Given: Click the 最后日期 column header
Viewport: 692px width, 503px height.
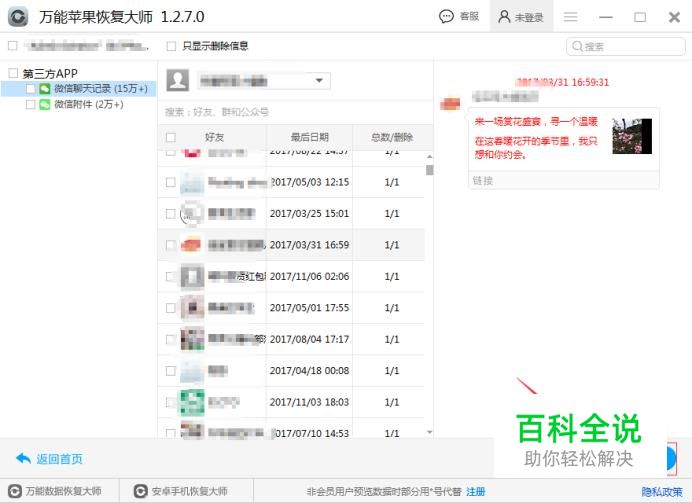Looking at the screenshot, I should (x=309, y=137).
